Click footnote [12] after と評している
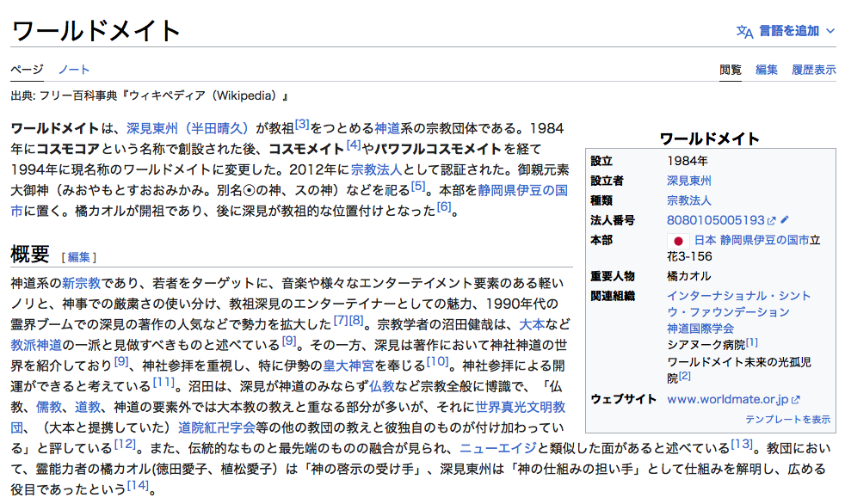 pos(125,445)
